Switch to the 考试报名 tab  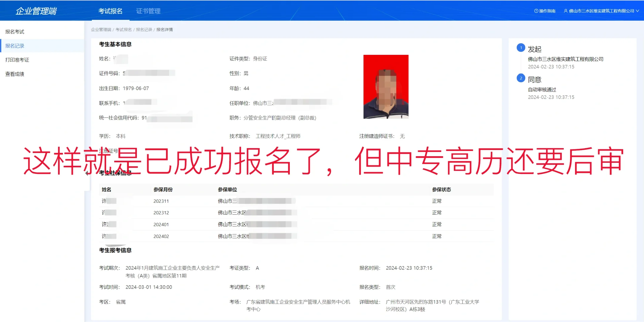tap(110, 11)
